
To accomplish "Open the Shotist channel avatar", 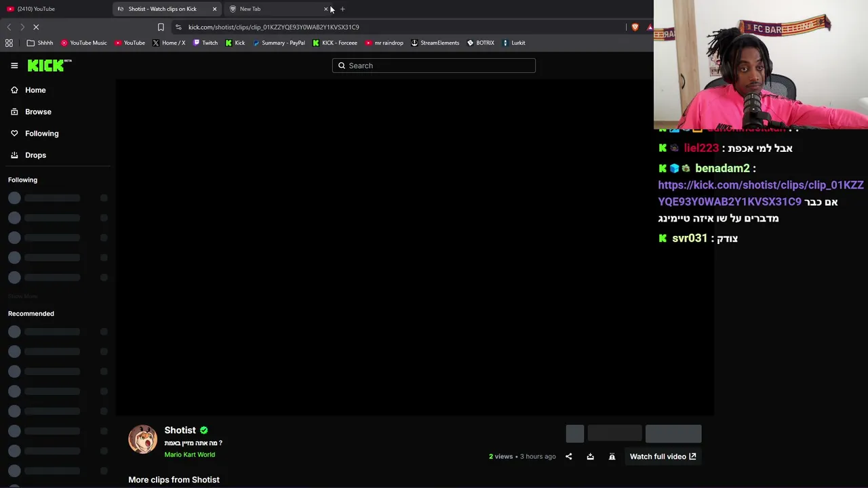I will click(142, 439).
